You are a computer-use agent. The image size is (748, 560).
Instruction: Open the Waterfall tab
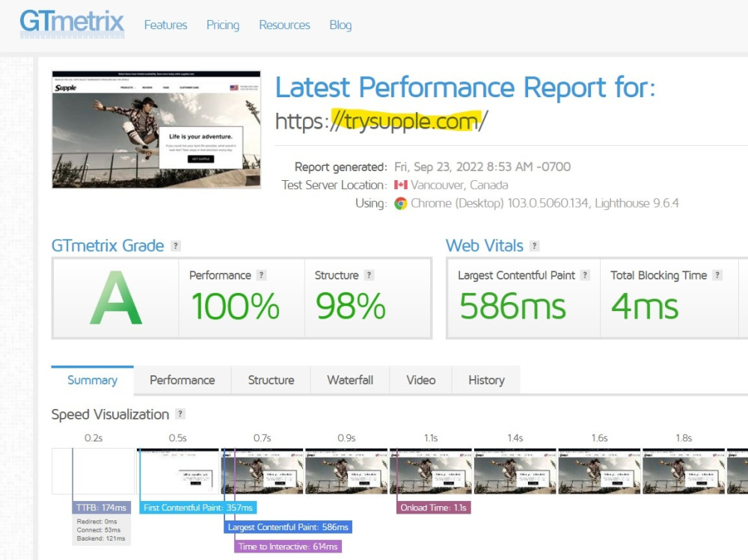click(x=350, y=380)
